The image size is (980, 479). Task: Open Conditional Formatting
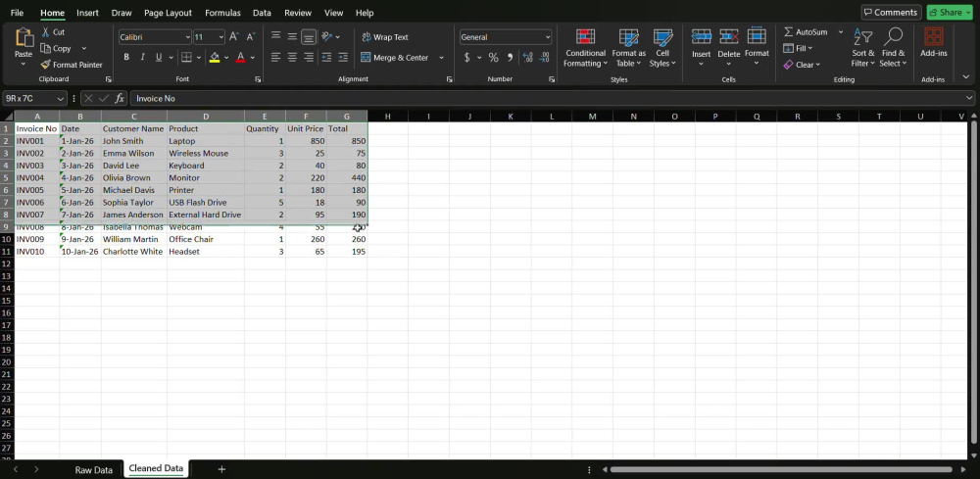point(585,48)
